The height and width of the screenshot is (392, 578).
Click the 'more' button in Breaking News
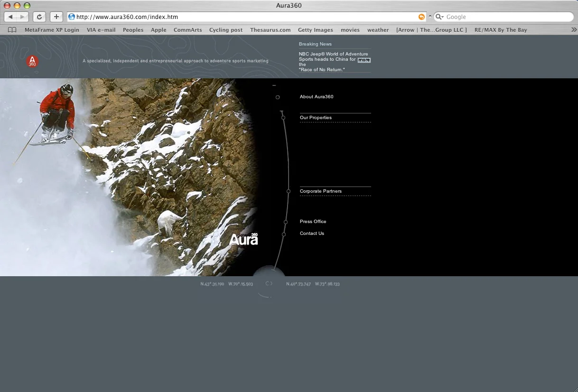click(x=364, y=60)
